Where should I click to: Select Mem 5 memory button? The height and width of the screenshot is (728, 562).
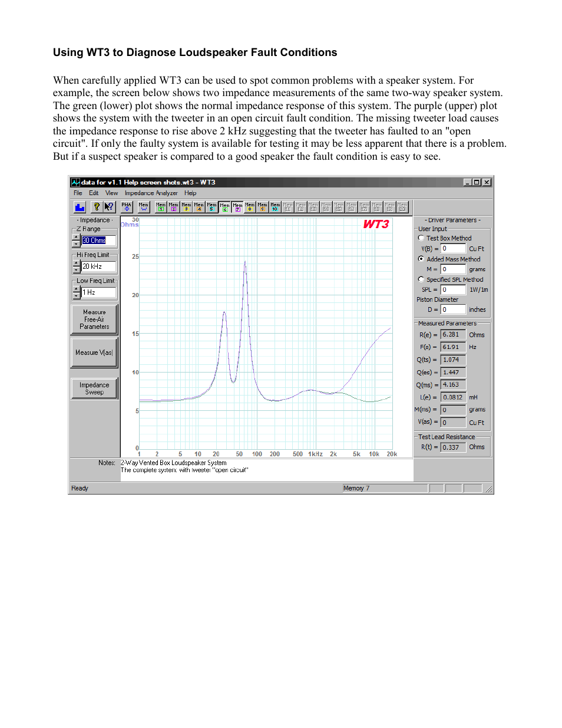(211, 207)
